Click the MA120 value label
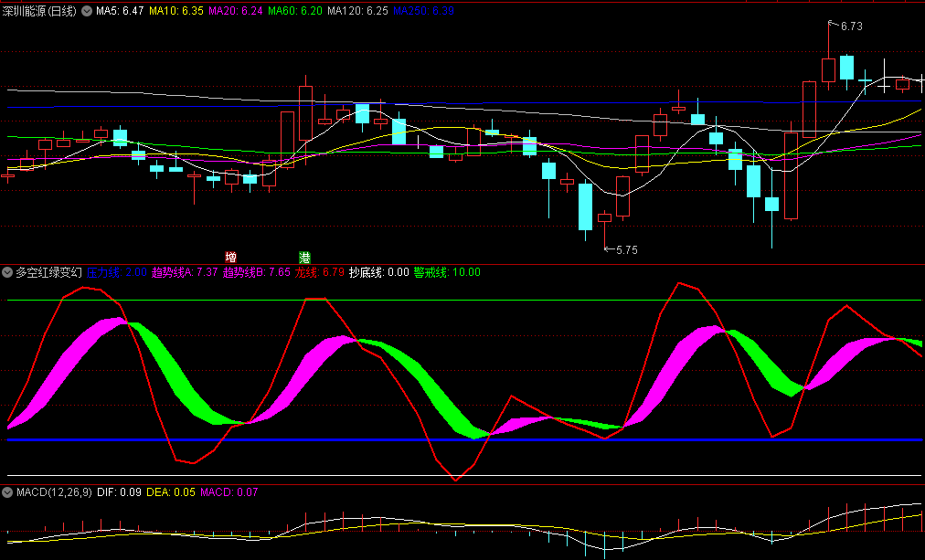 click(358, 11)
